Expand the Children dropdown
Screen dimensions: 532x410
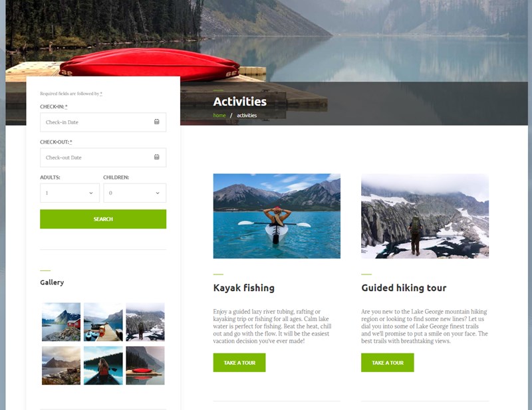pyautogui.click(x=135, y=193)
